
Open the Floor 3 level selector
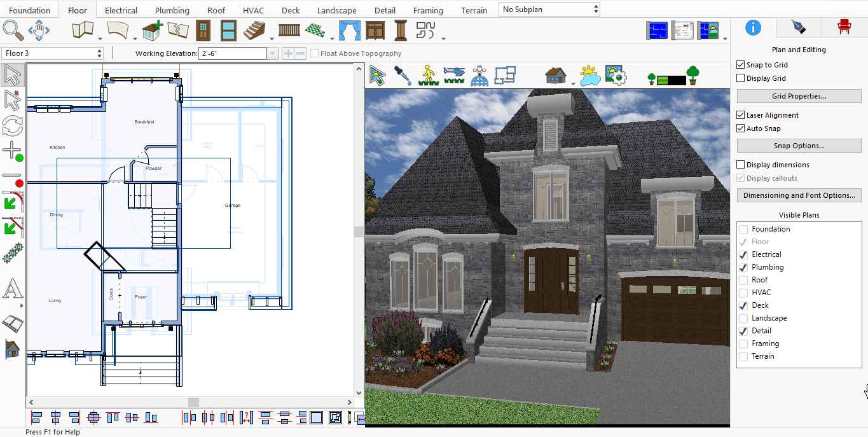(x=53, y=53)
